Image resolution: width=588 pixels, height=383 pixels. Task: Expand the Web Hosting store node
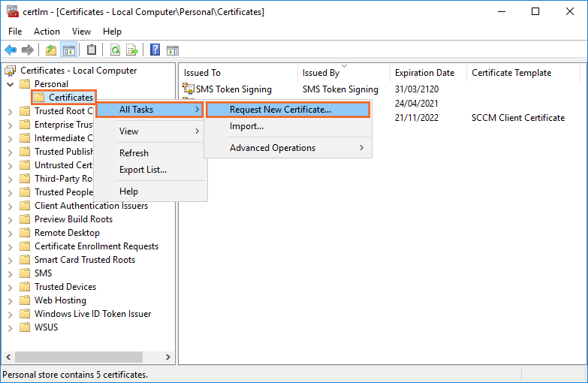[x=11, y=300]
